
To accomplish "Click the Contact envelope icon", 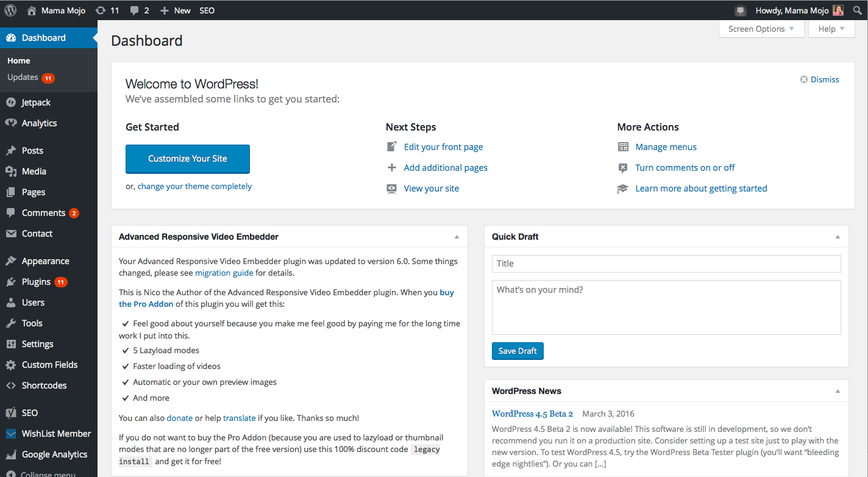I will (x=11, y=234).
